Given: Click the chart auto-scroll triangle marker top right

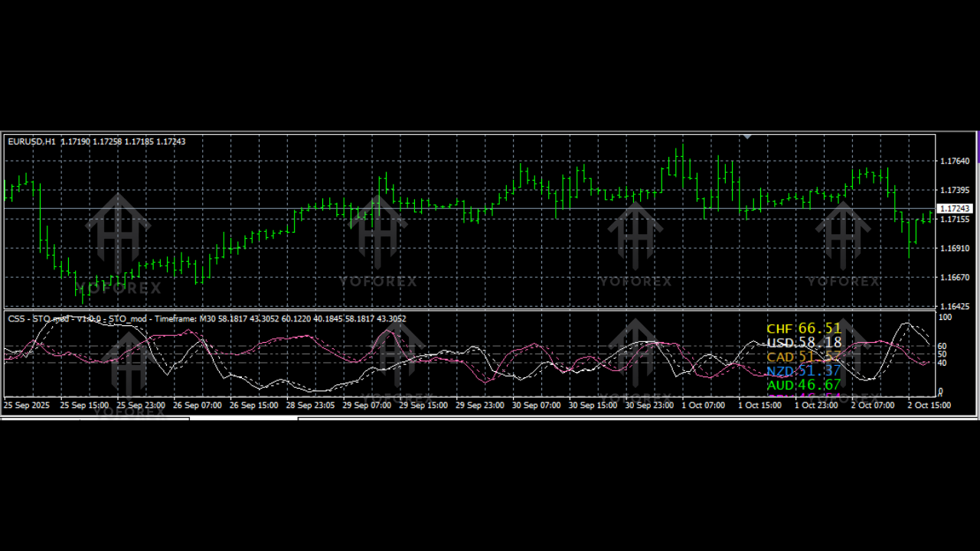Looking at the screenshot, I should [747, 137].
